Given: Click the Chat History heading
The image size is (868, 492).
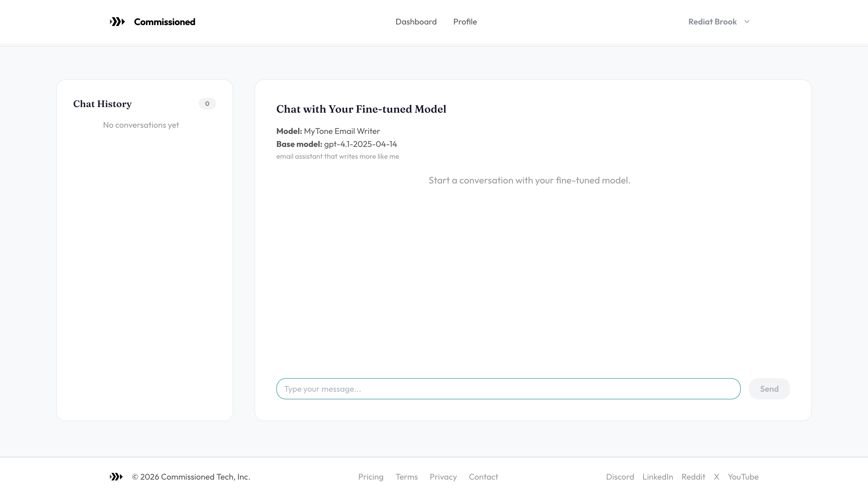Looking at the screenshot, I should coord(102,104).
